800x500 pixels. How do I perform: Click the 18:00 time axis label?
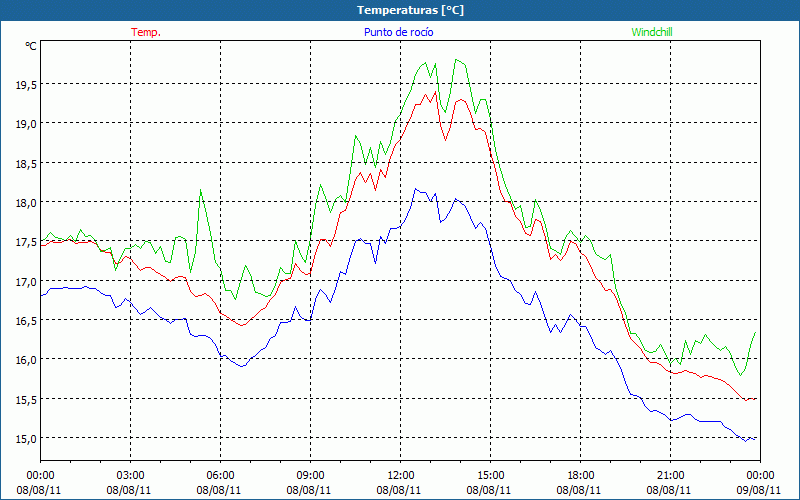[x=581, y=476]
